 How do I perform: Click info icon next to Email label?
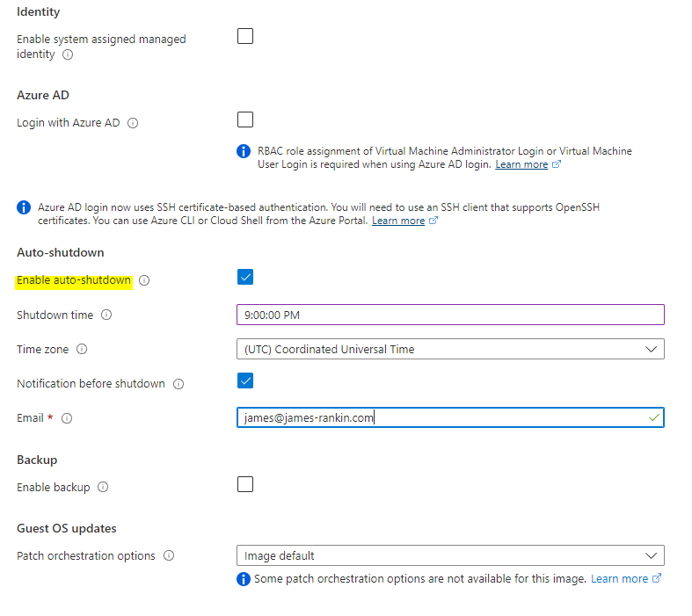click(x=67, y=418)
